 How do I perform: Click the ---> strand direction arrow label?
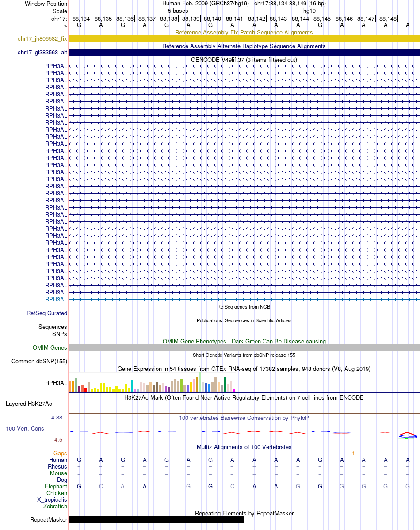63,26
